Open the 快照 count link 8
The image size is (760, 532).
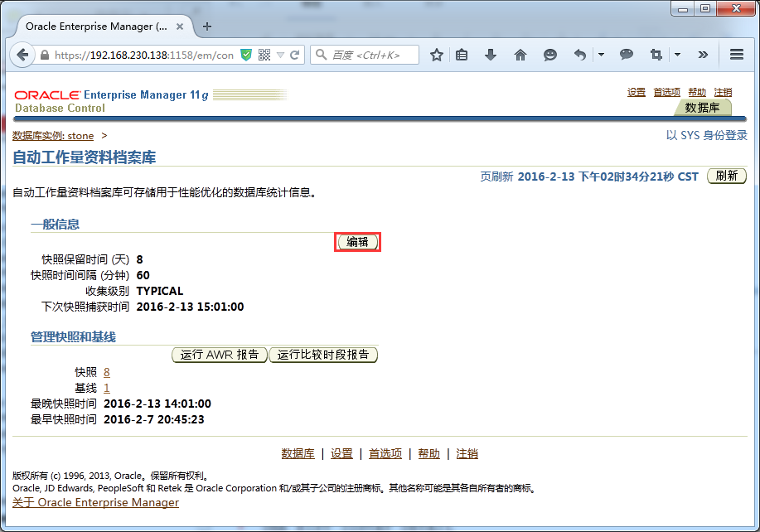[x=107, y=372]
